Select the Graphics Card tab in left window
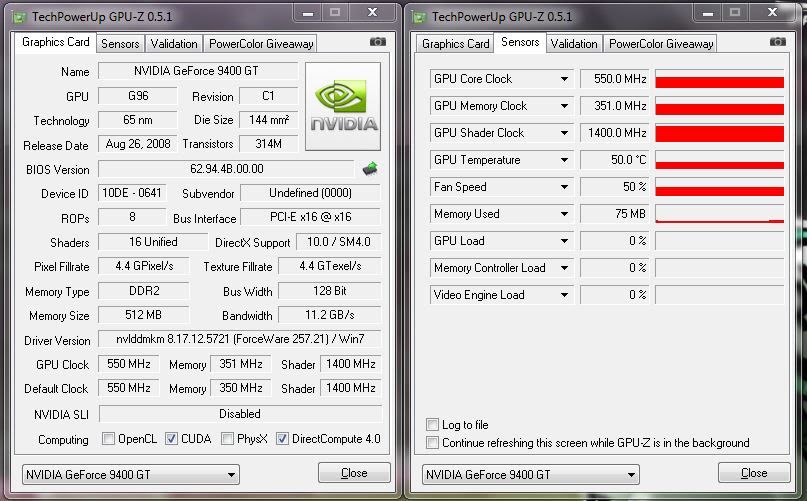The image size is (807, 501). tap(56, 42)
